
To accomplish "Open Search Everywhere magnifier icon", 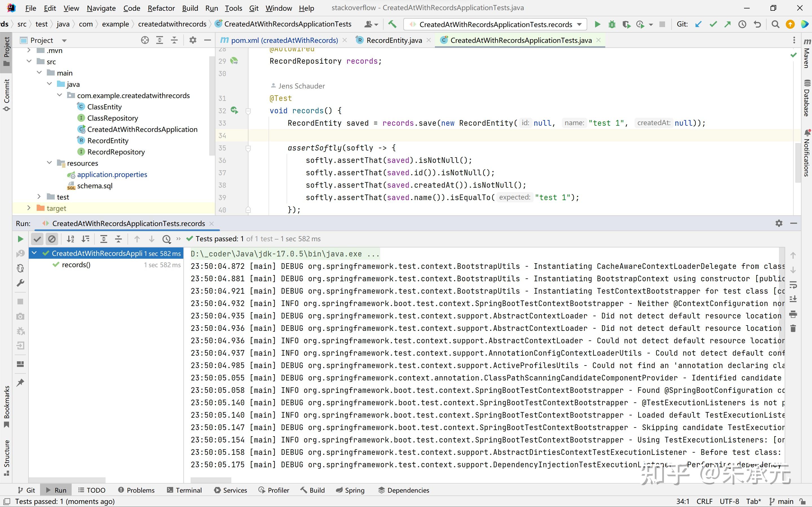I will coord(775,24).
